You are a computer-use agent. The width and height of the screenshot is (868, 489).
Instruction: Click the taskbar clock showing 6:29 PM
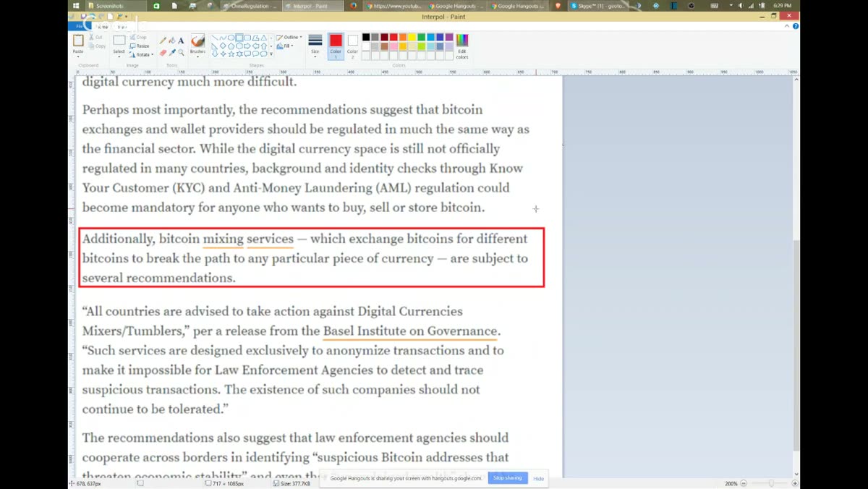[782, 6]
